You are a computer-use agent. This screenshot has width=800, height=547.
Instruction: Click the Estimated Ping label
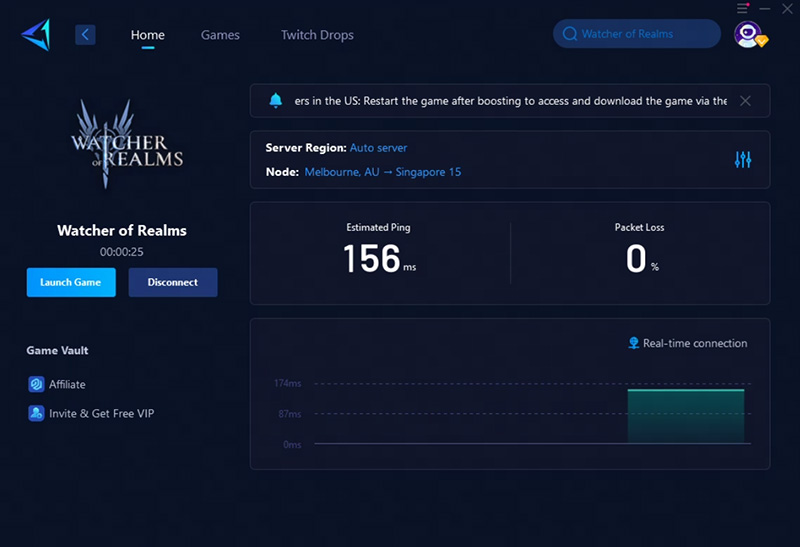[x=378, y=228]
